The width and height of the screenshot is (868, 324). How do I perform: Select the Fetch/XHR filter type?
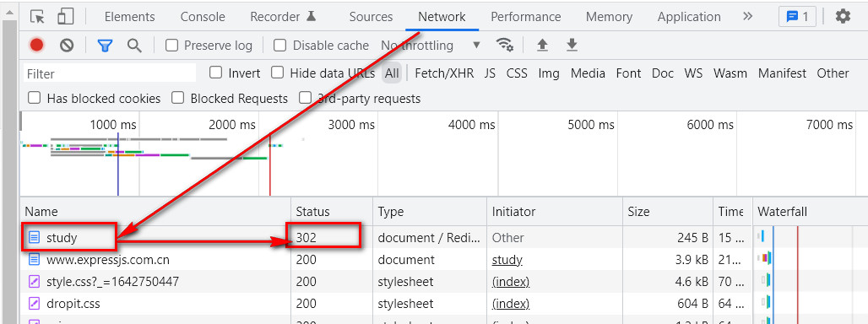(x=444, y=73)
